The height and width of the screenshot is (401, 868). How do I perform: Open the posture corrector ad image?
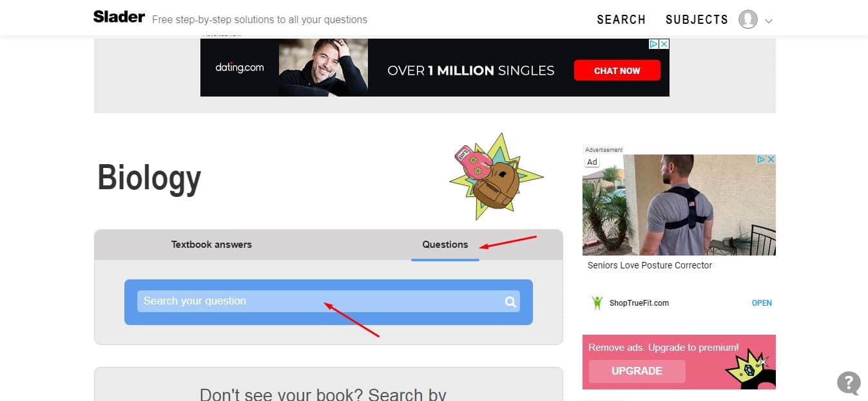point(679,205)
